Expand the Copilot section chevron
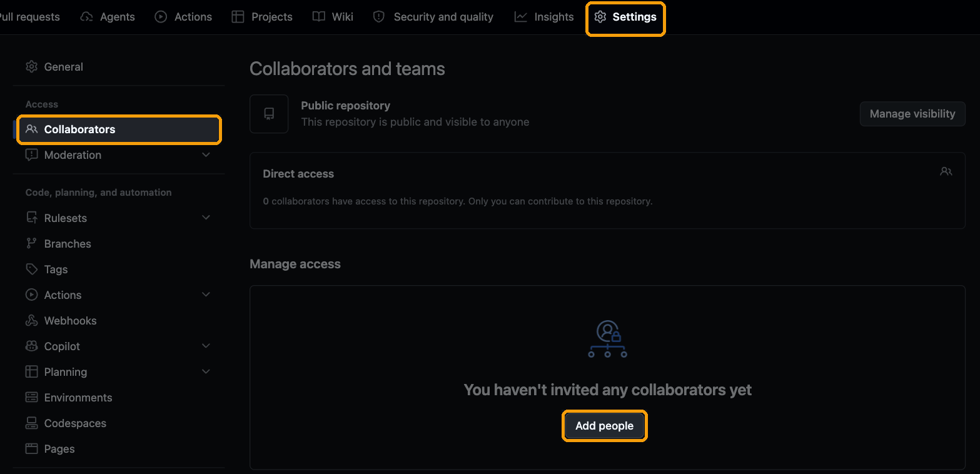 [x=206, y=346]
